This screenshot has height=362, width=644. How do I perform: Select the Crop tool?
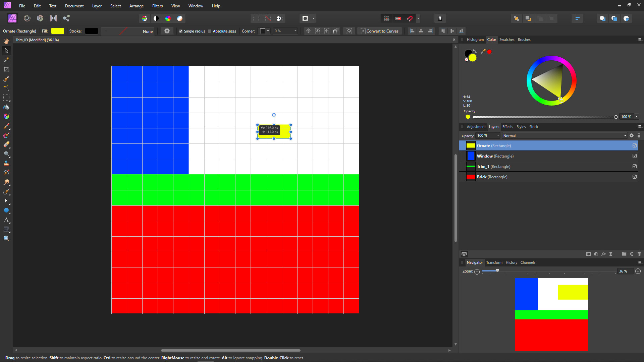[6, 69]
